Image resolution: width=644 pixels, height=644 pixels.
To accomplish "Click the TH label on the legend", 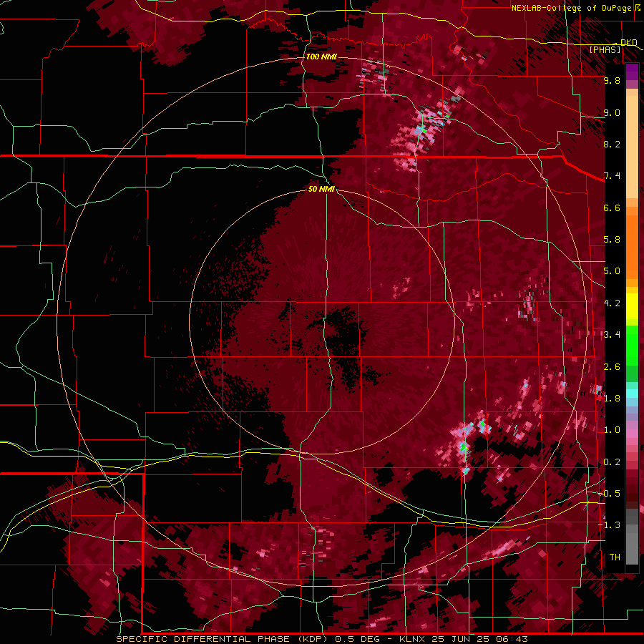I will [x=615, y=557].
